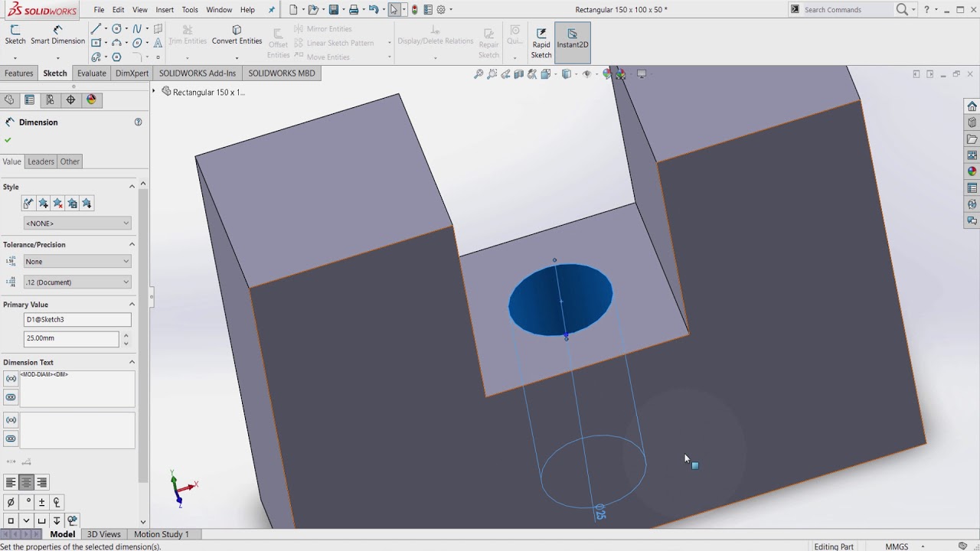Screen dimensions: 980x551
Task: Select the Straight Slot tool
Action: click(x=96, y=57)
